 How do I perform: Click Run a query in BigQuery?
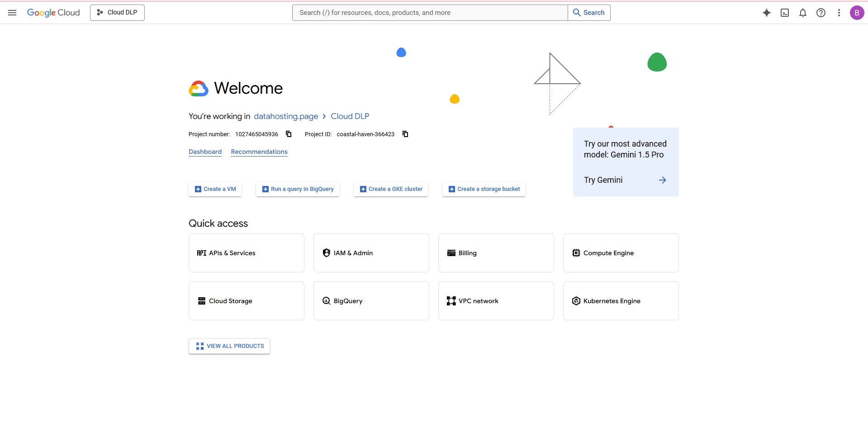[298, 189]
